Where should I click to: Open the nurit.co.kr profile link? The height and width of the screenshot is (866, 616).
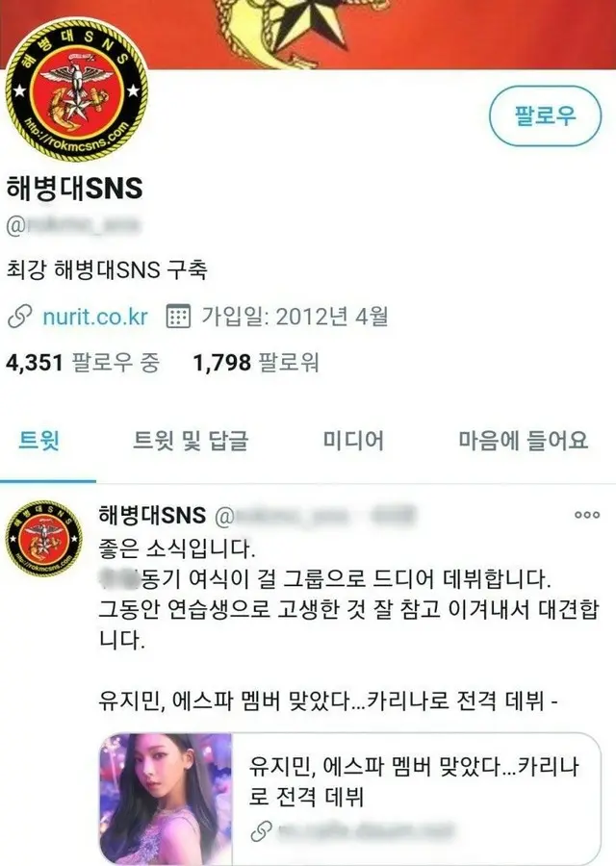tap(95, 317)
